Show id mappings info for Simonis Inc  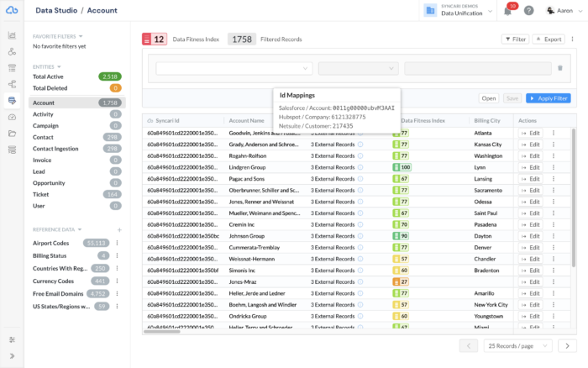pyautogui.click(x=360, y=271)
